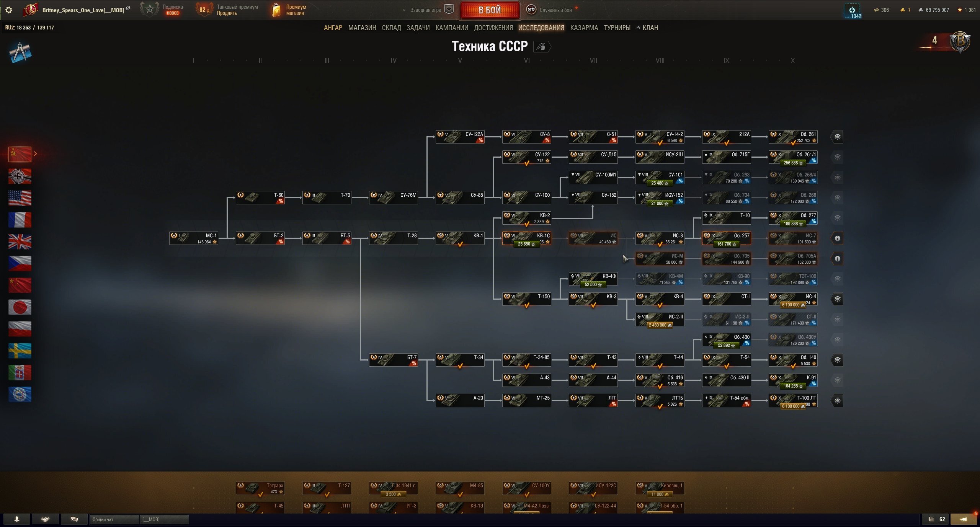Select the USA nation flag
The height and width of the screenshot is (527, 980).
20,198
